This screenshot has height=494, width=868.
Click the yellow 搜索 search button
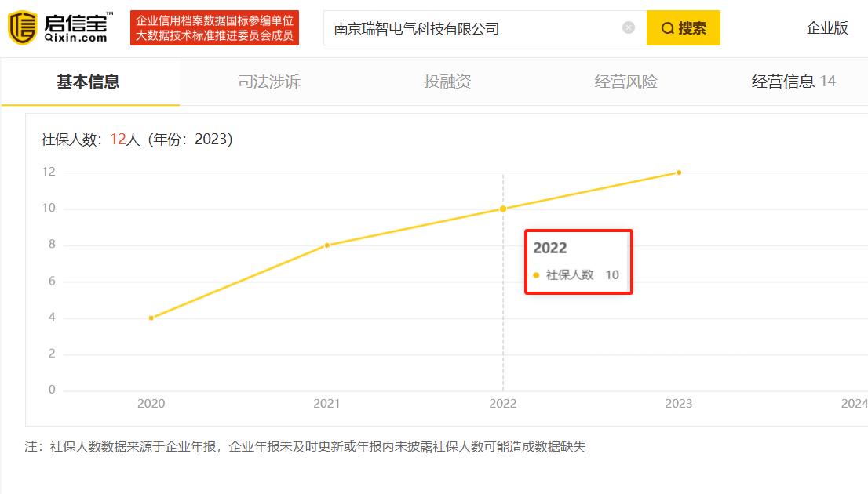coord(682,27)
